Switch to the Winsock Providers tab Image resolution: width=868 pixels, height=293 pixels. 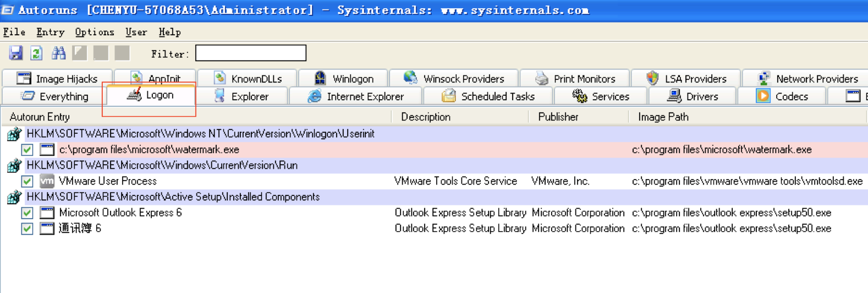tap(454, 79)
